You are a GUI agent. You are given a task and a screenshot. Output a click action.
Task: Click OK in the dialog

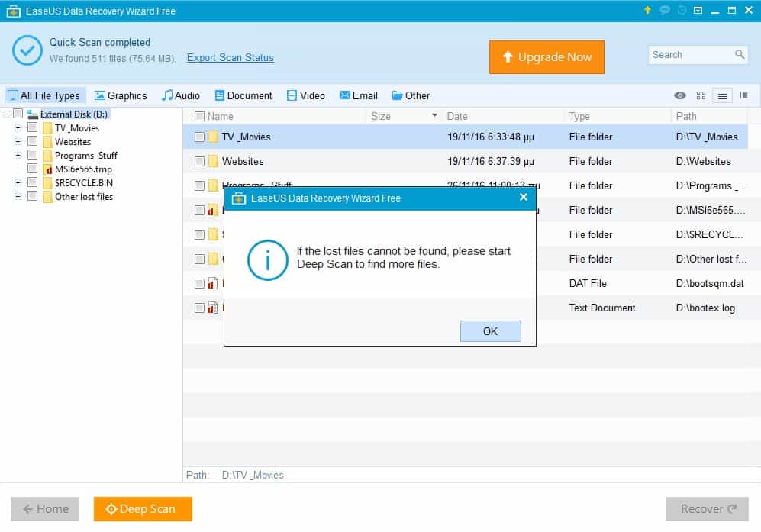[x=490, y=330]
